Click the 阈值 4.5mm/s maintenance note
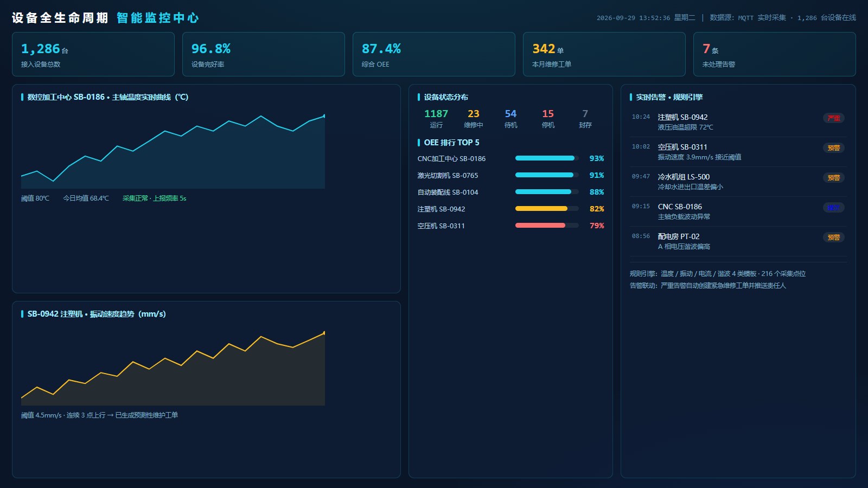Viewport: 868px width, 488px height. click(99, 415)
